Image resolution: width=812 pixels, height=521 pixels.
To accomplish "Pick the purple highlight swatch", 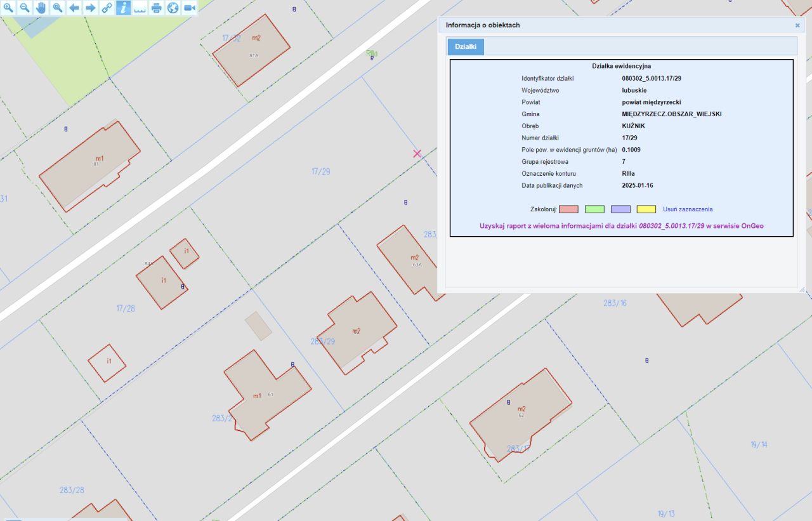I will click(x=620, y=209).
